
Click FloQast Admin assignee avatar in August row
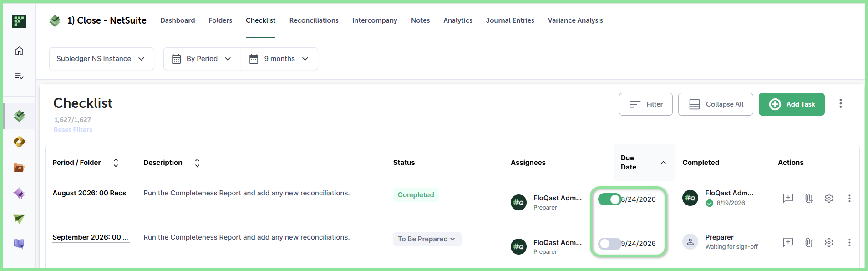pos(518,202)
